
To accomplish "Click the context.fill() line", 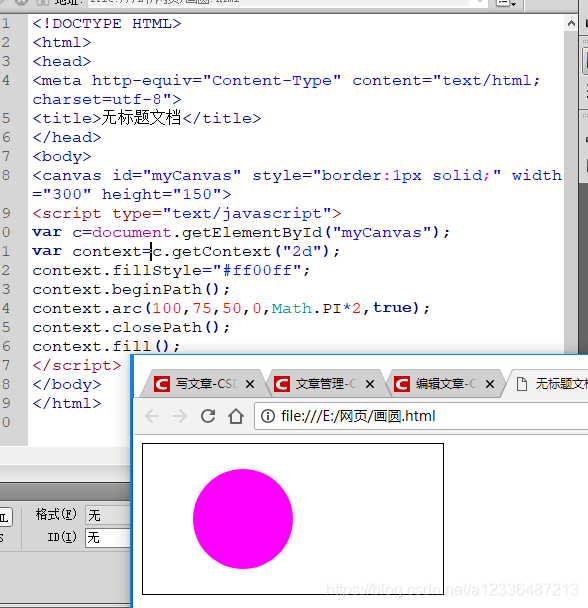I will 106,346.
